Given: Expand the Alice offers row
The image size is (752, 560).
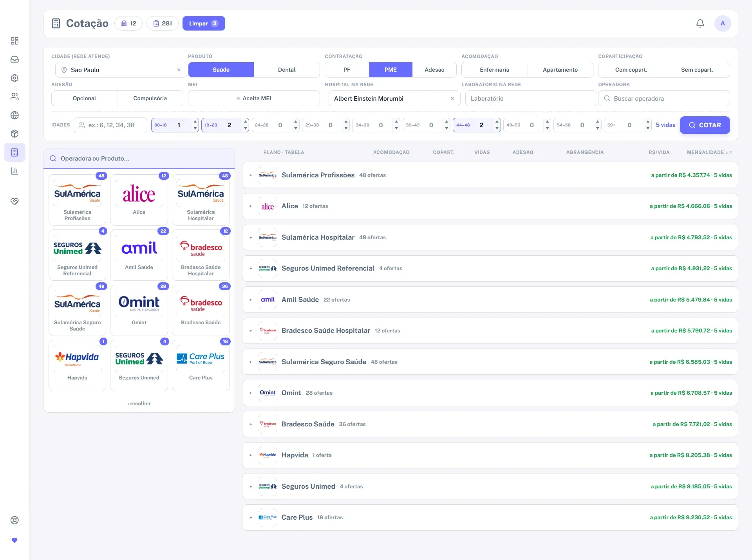Looking at the screenshot, I should coord(490,206).
